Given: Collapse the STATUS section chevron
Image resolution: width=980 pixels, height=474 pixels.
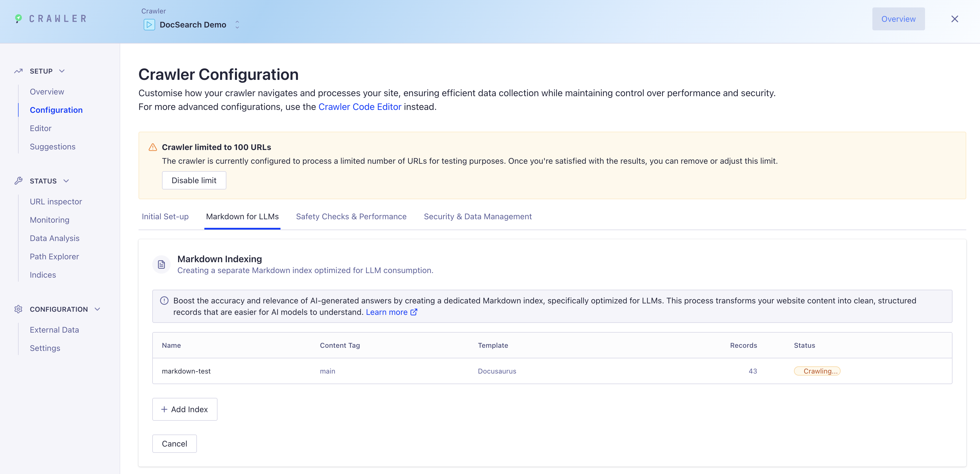Looking at the screenshot, I should coord(66,181).
